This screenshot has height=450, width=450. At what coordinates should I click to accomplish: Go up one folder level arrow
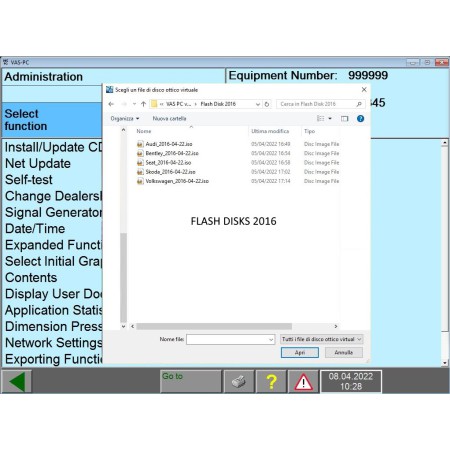[x=143, y=104]
